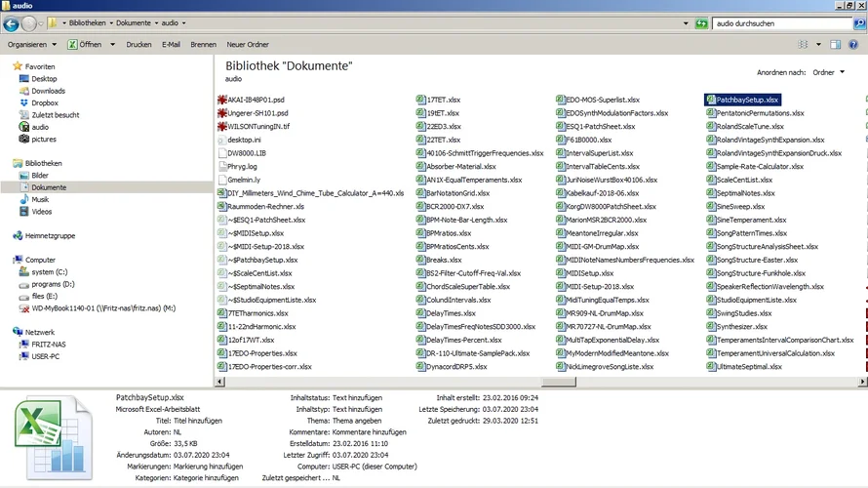This screenshot has height=488, width=868.
Task: Open USER-PC network location
Action: (45, 356)
